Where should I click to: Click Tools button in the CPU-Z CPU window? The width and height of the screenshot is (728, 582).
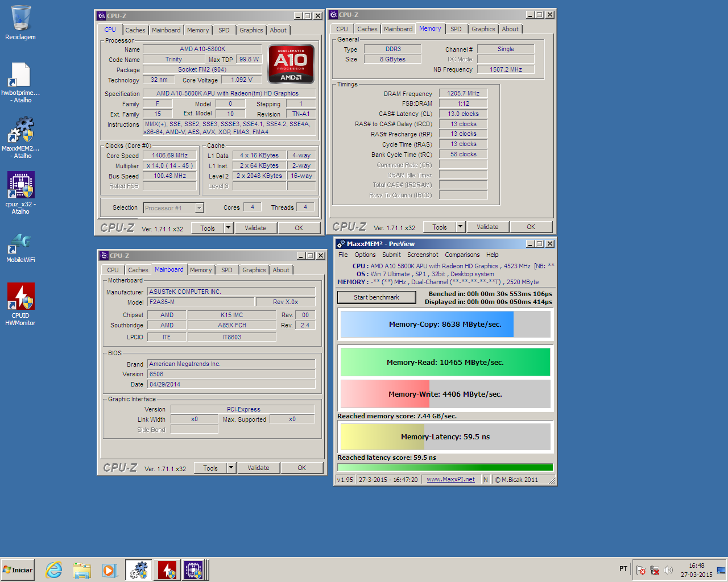point(208,228)
